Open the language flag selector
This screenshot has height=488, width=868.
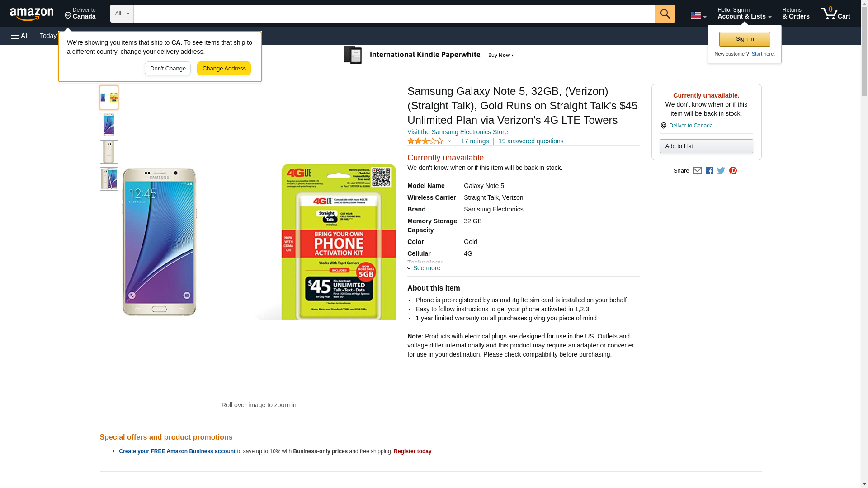[x=698, y=15]
